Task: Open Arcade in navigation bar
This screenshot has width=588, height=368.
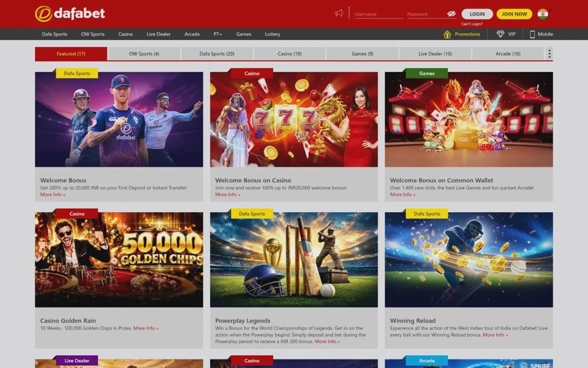Action: coord(192,34)
